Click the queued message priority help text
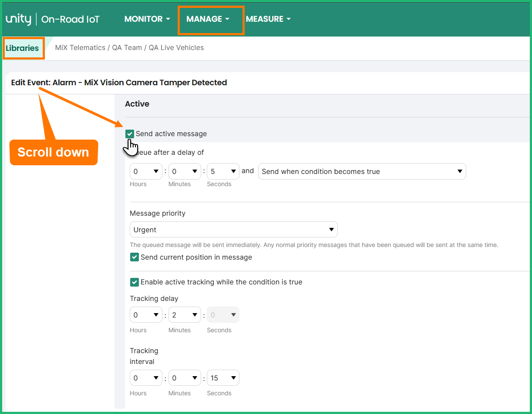Viewport: 532px width, 414px height. (x=314, y=245)
